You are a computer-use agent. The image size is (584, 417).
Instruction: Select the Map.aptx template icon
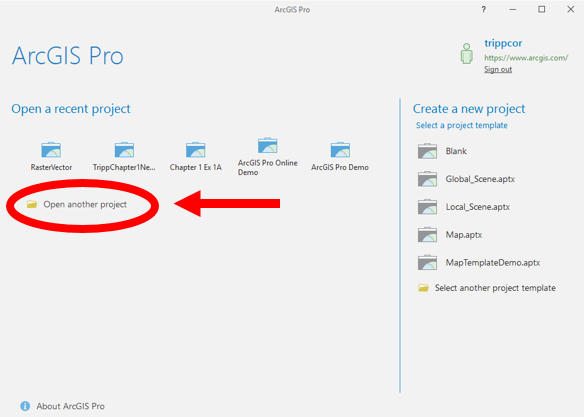pos(427,235)
